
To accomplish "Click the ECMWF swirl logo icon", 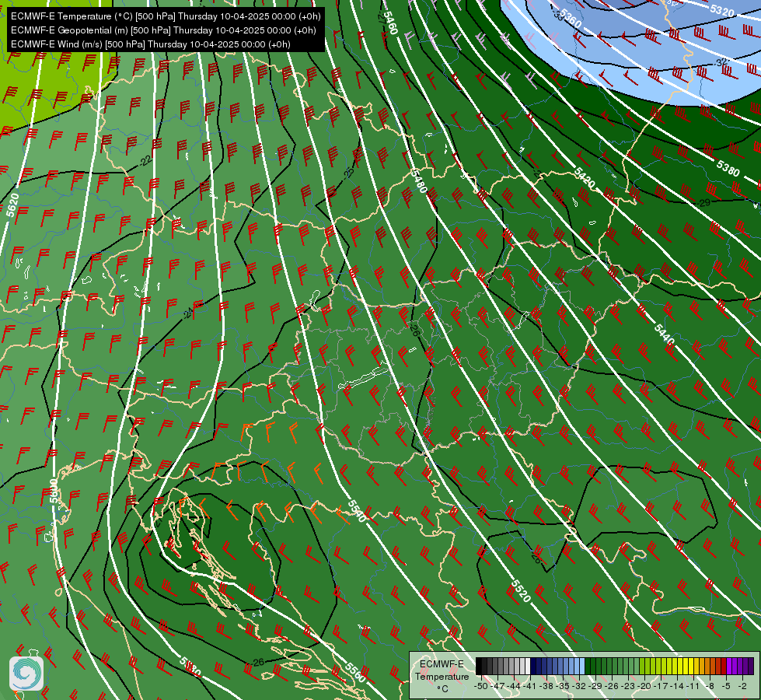I will point(26,673).
